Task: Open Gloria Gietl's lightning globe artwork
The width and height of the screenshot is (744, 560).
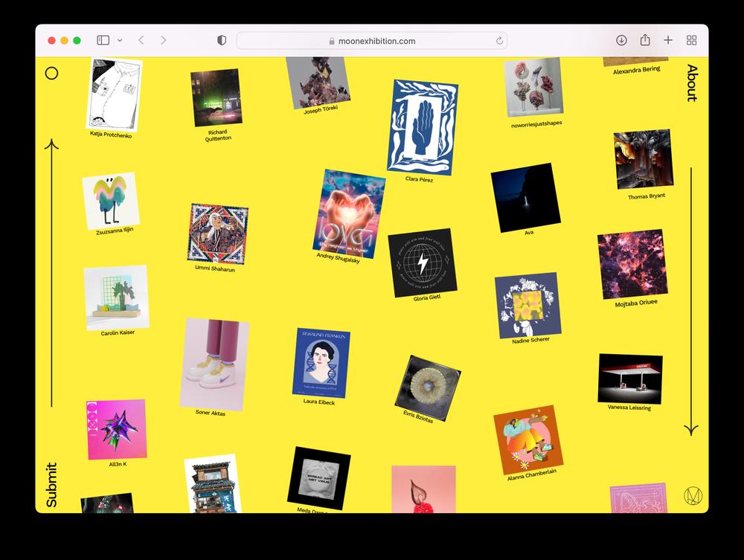Action: (x=423, y=263)
